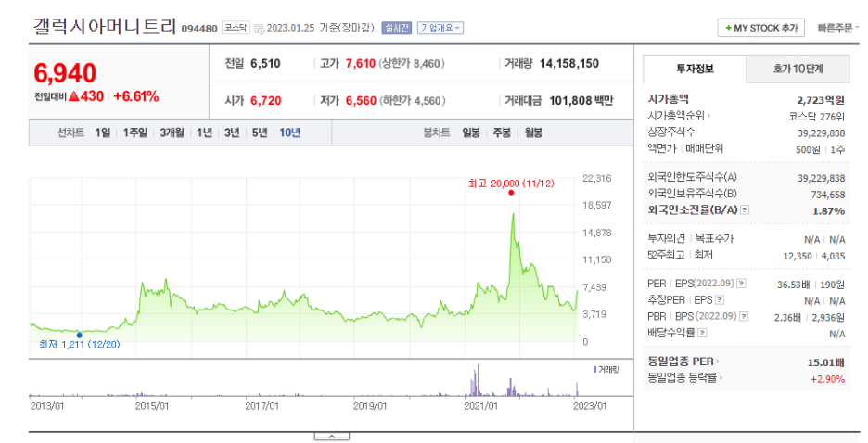Screen dimensions: 868x443
Task: Show the 일봉 daily candle chart
Action: point(471,133)
